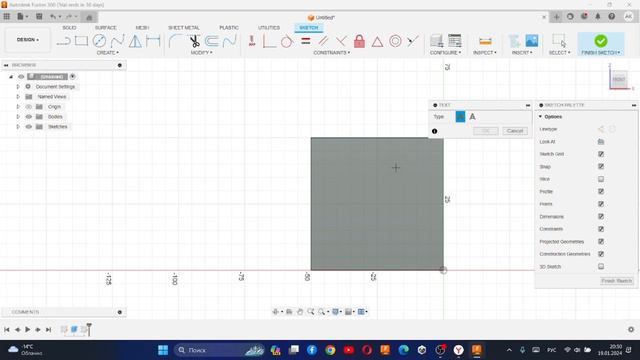Viewport: 640px width, 360px height.
Task: Switch to the Plastic tab
Action: (229, 28)
